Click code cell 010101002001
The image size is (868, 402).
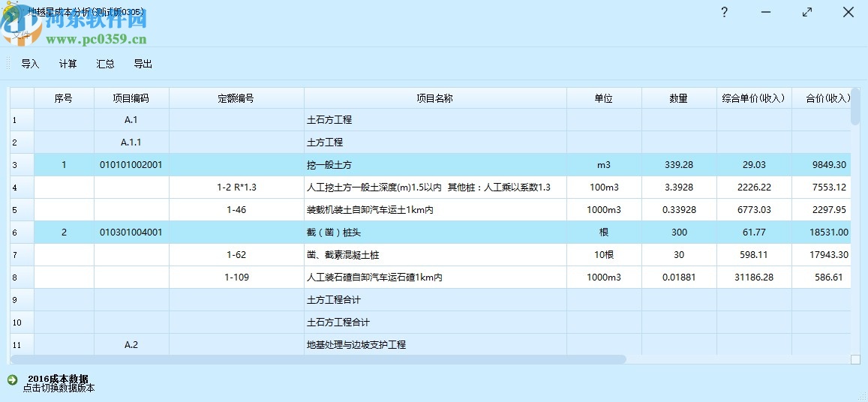[131, 164]
